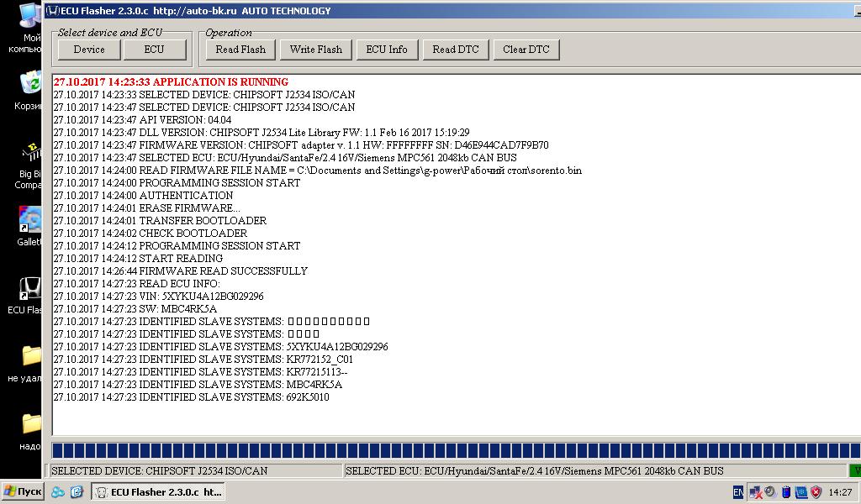Click the 'ERASE FIRMWARE...' log line
This screenshot has height=504, width=861.
tap(146, 208)
